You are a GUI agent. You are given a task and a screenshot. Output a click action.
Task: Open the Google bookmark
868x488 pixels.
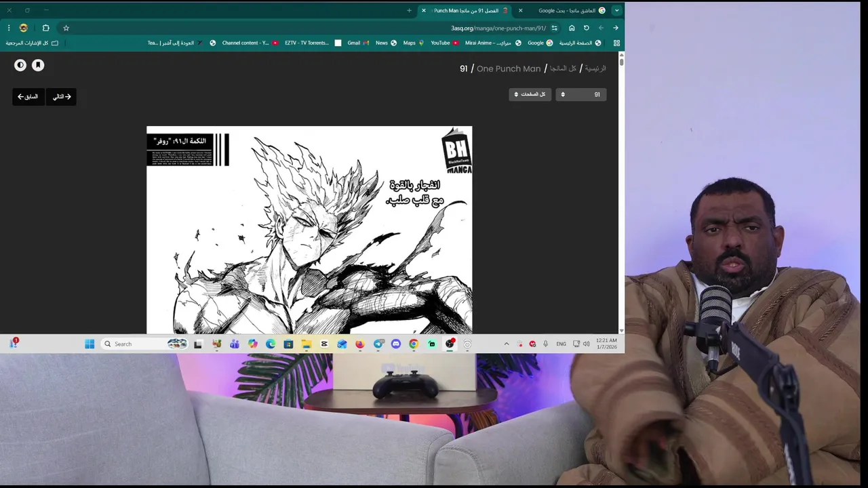[x=540, y=43]
